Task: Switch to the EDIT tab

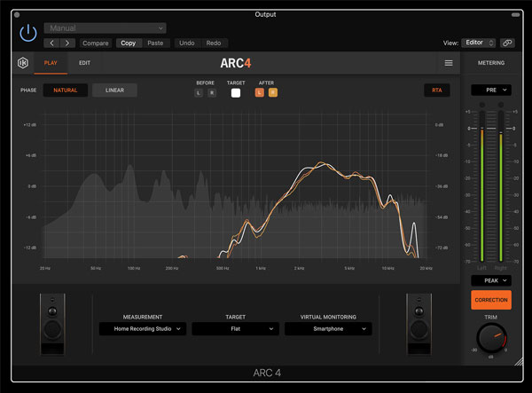Action: click(x=84, y=63)
